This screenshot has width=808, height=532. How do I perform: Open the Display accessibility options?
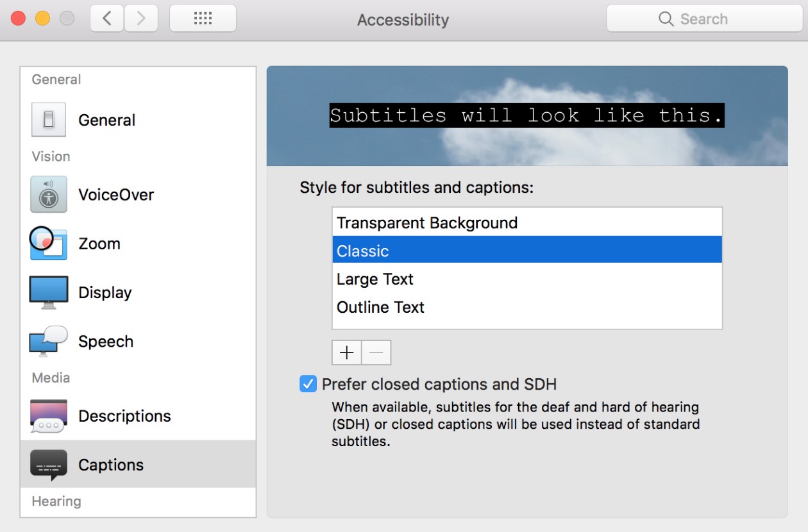(x=48, y=292)
